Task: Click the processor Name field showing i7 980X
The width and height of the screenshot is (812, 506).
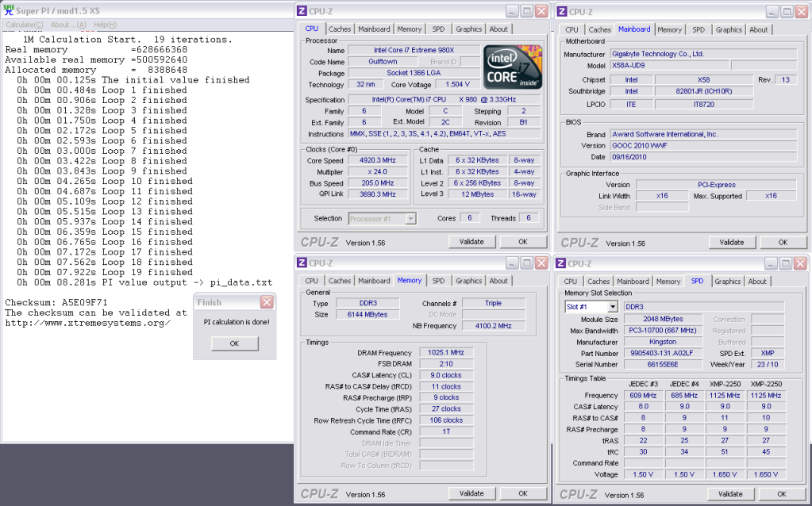Action: pos(414,50)
